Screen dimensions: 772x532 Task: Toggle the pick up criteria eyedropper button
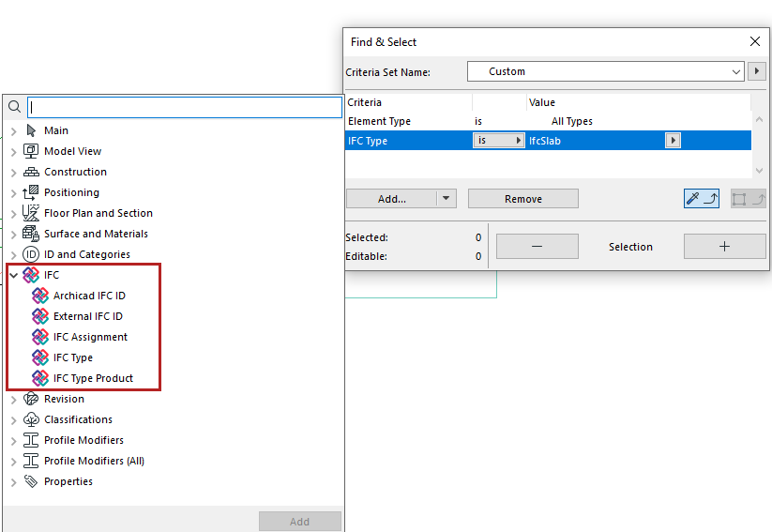[701, 199]
